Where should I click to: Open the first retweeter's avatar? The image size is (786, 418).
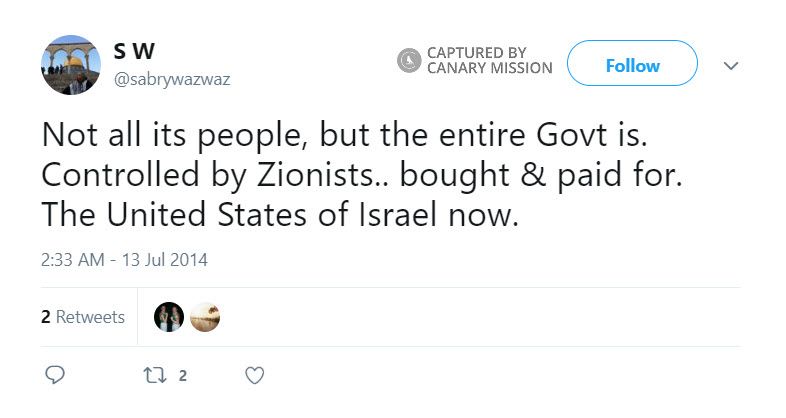(x=168, y=317)
